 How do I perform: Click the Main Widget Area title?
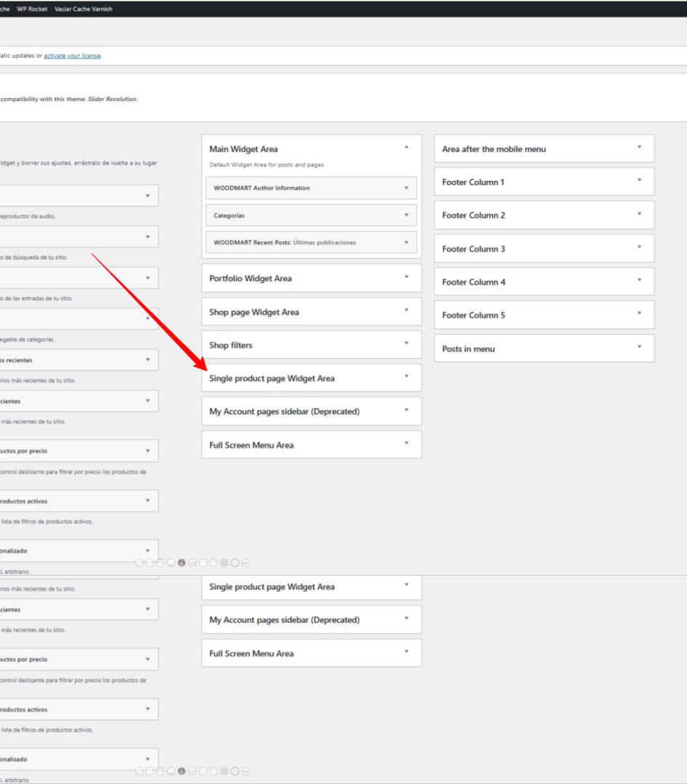pos(243,149)
